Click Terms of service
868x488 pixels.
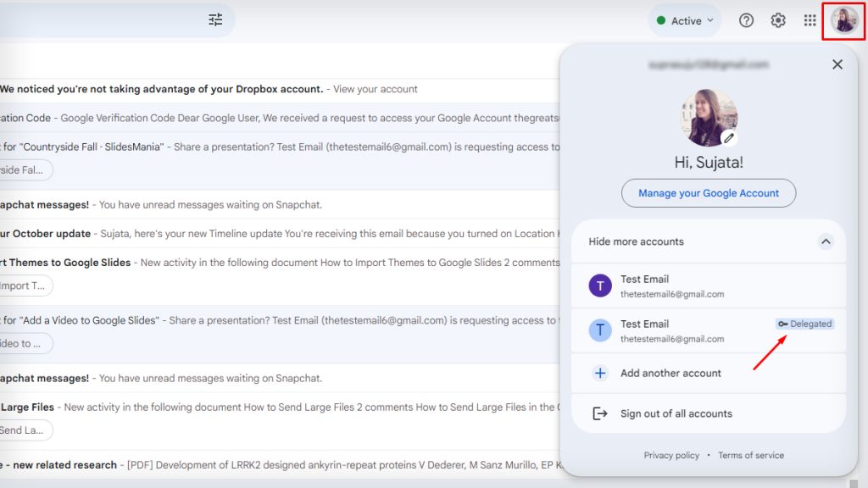click(751, 455)
